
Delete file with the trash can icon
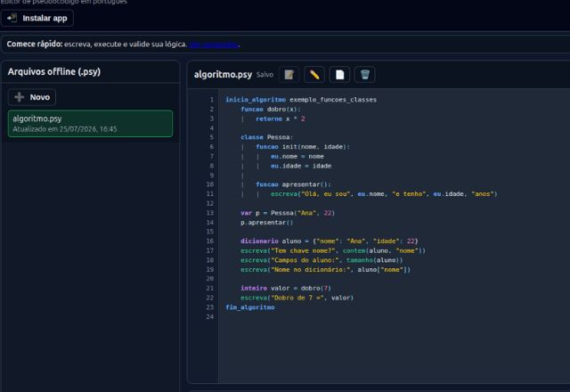(365, 75)
